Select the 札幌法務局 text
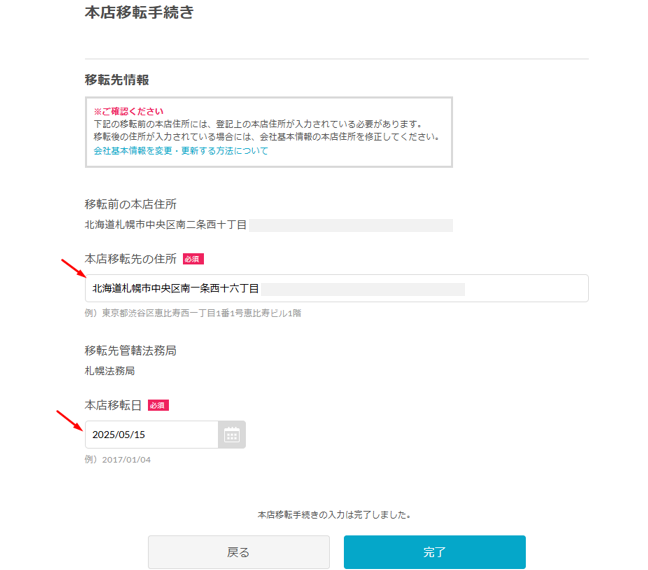 (x=110, y=371)
